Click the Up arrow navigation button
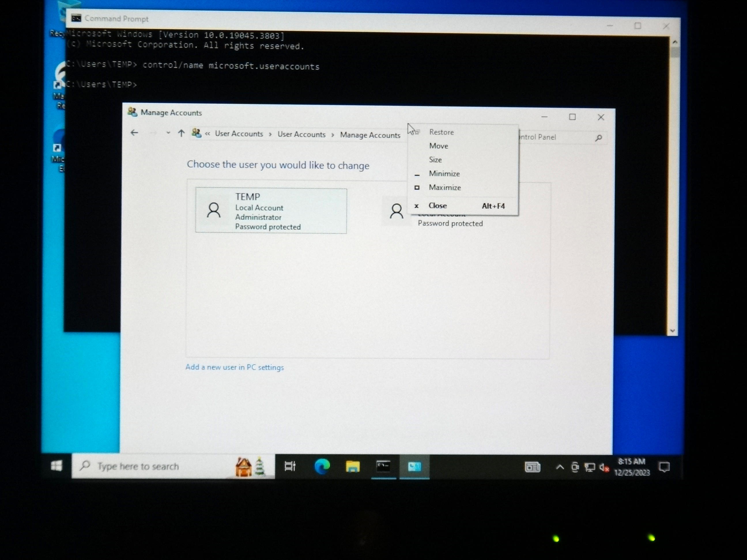 coord(181,133)
